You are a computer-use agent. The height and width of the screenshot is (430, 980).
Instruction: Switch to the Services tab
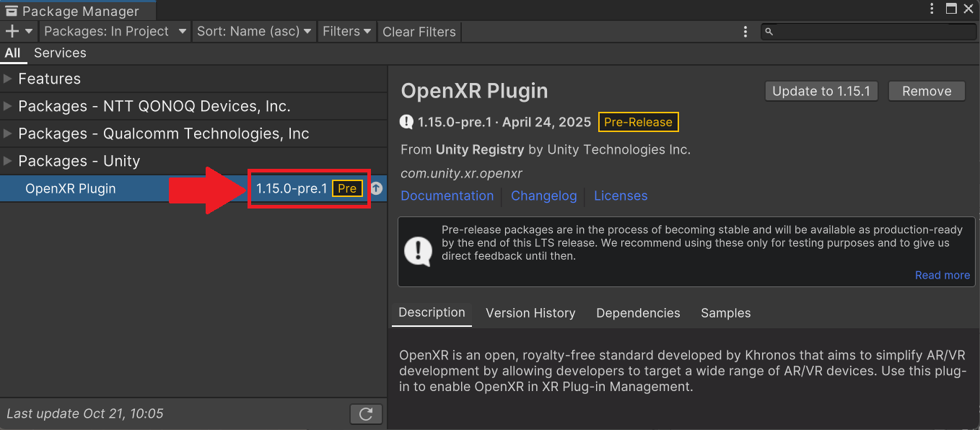(60, 53)
